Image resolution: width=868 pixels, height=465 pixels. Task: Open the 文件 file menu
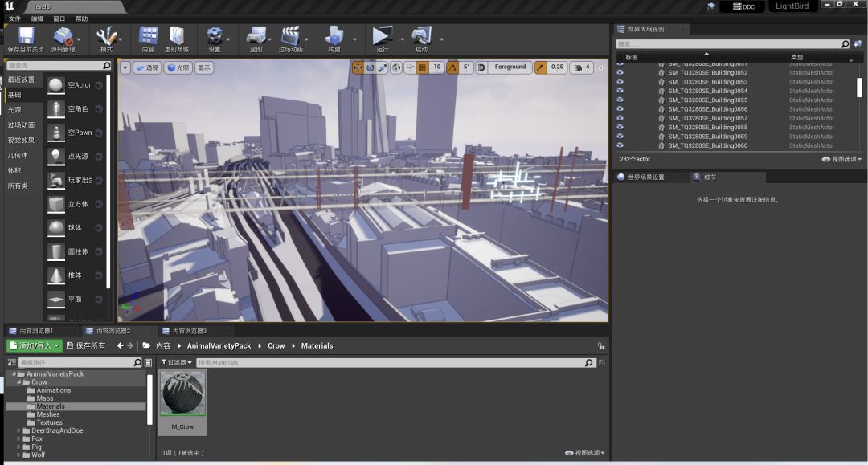[14, 18]
